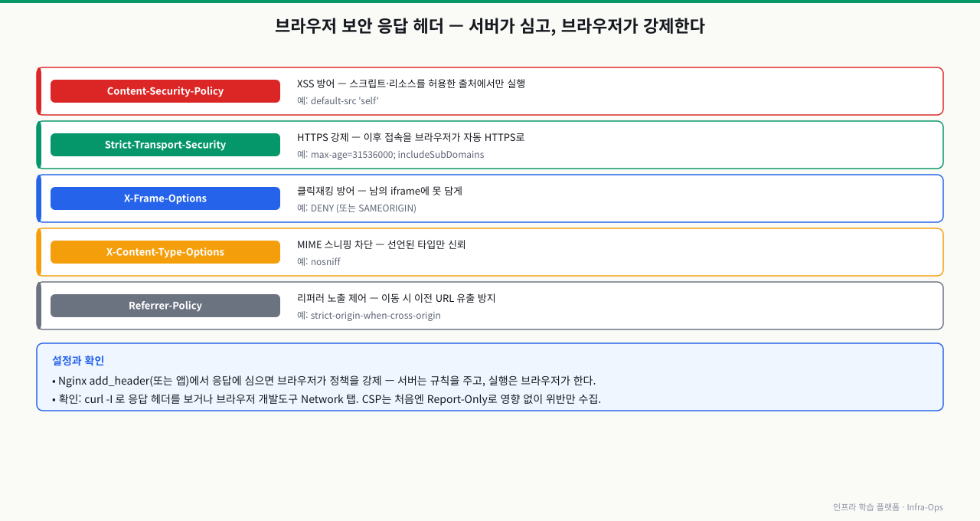
Task: Click the example "default-src 'self'"
Action: 345,100
